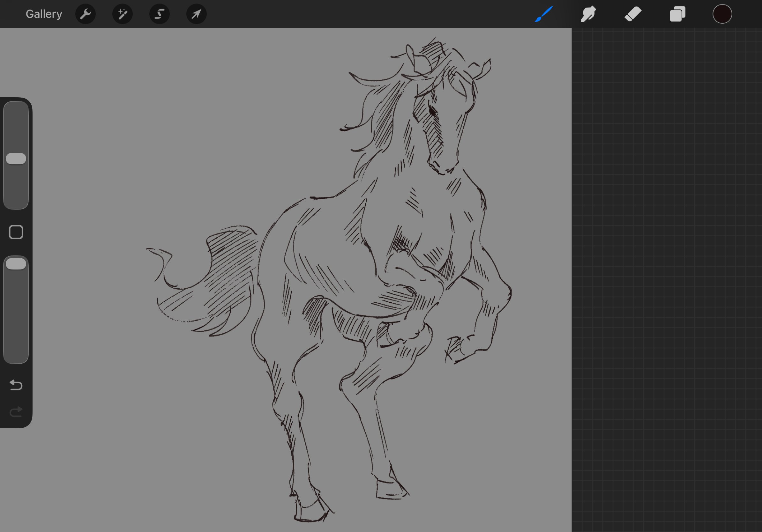Click the brush opacity slider handle
The width and height of the screenshot is (762, 532).
[16, 264]
